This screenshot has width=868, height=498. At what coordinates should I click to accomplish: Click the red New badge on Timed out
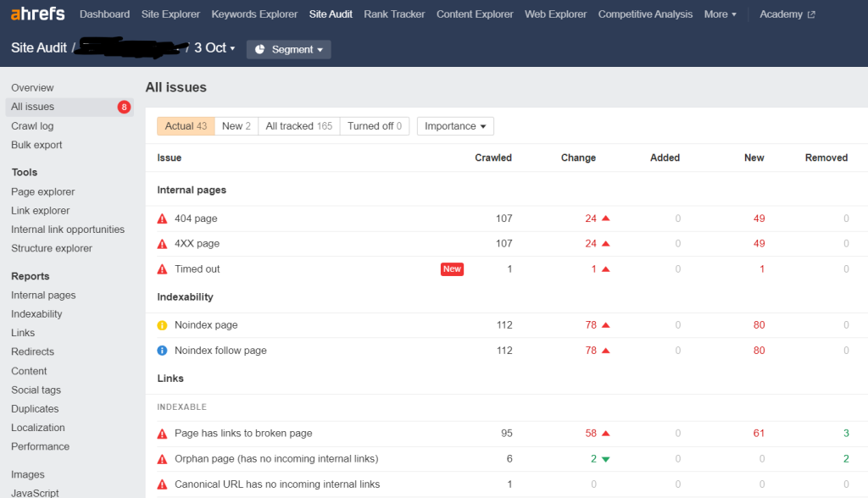(452, 269)
